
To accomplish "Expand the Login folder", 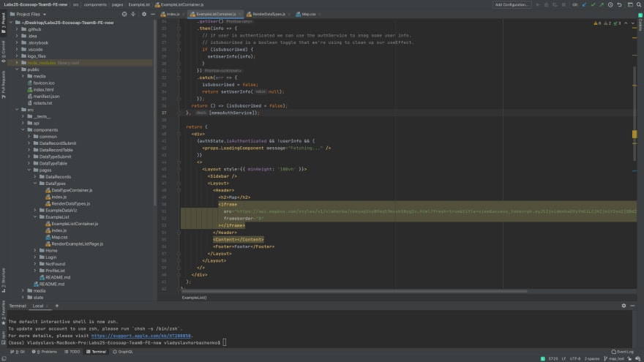I will pyautogui.click(x=35, y=257).
